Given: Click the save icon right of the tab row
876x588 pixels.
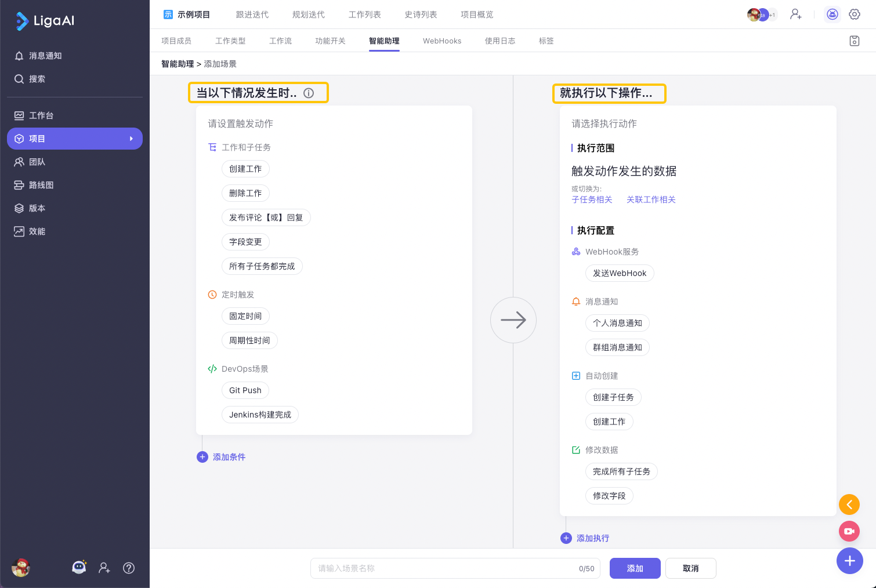Looking at the screenshot, I should coord(854,41).
